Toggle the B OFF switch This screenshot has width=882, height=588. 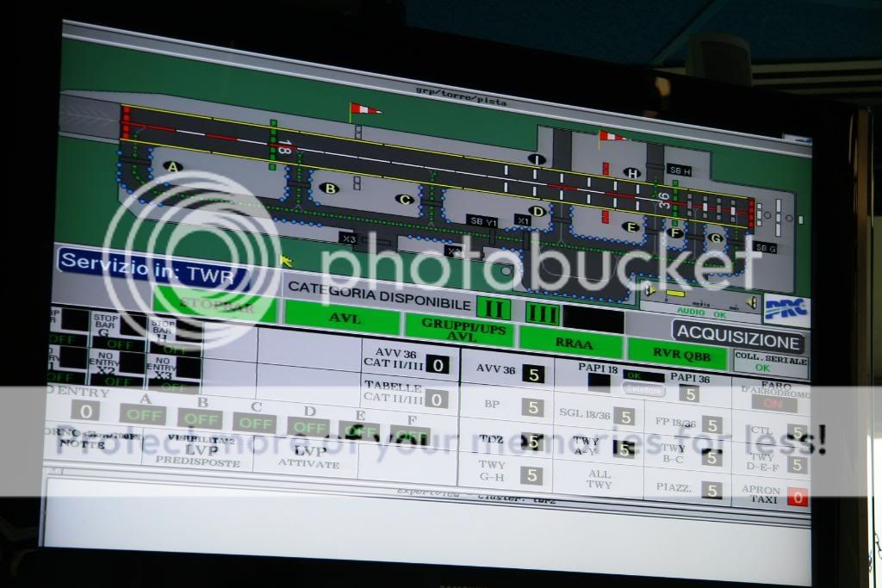coord(200,419)
